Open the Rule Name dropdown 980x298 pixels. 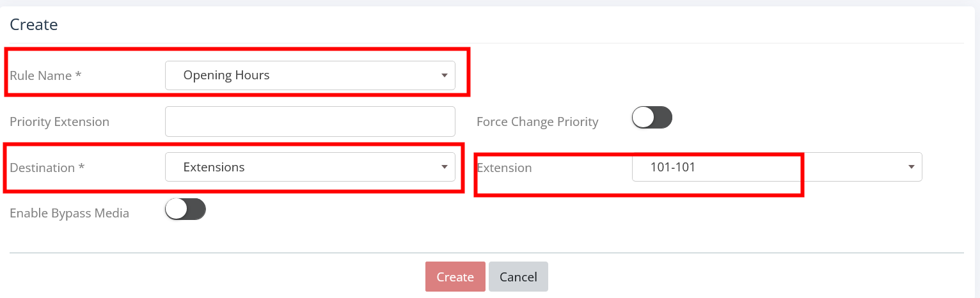pos(310,75)
